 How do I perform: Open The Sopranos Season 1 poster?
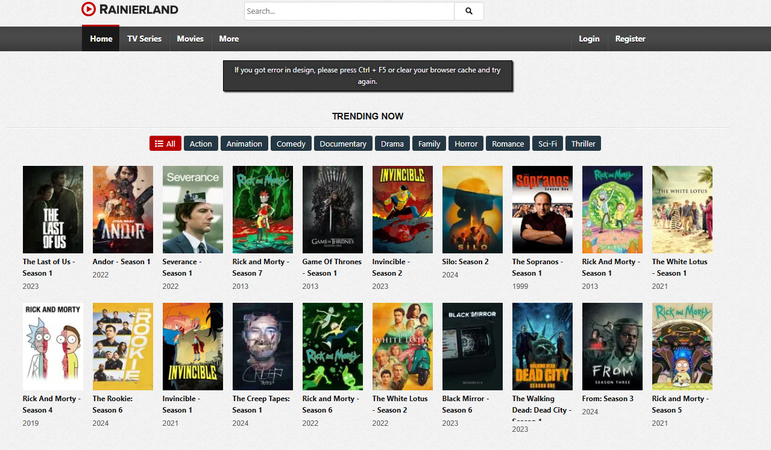pyautogui.click(x=542, y=210)
